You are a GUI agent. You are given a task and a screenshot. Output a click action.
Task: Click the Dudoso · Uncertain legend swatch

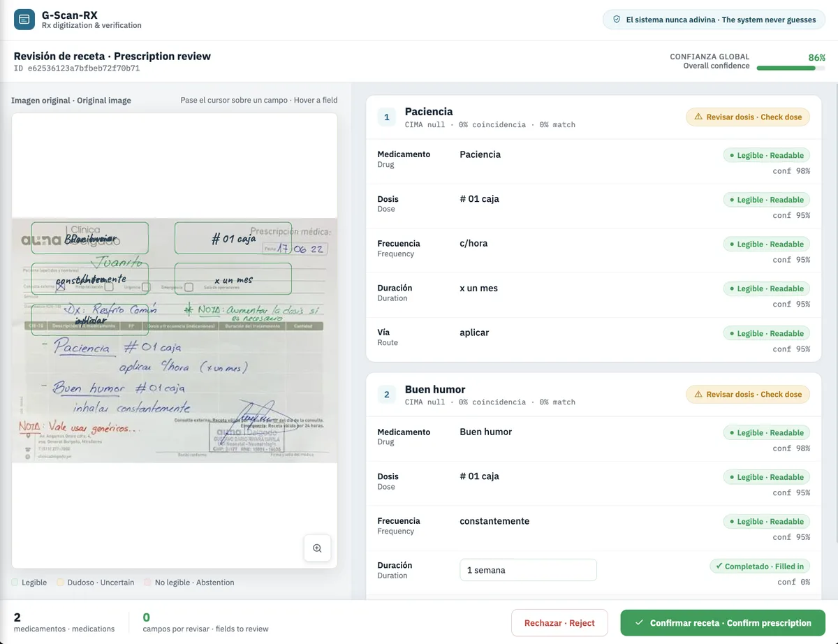click(x=60, y=583)
